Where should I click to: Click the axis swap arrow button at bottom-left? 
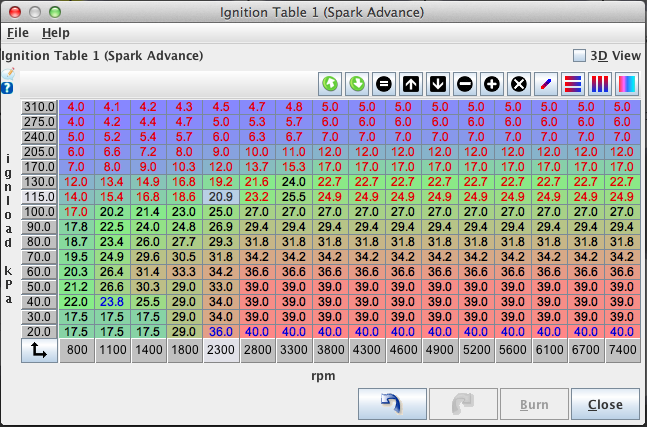tap(39, 350)
